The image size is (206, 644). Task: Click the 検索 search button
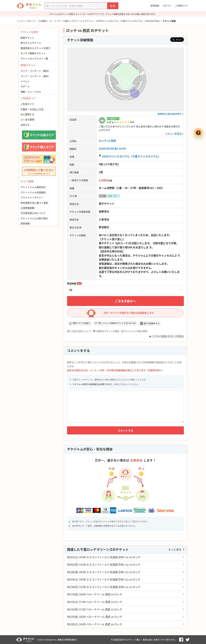click(x=113, y=6)
